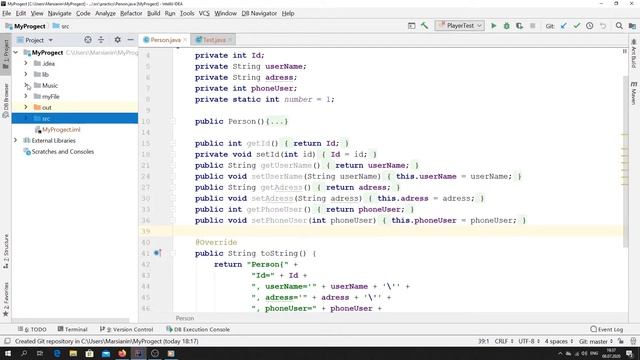640x360 pixels.
Task: Open the Version Control tool window
Action: [127, 329]
